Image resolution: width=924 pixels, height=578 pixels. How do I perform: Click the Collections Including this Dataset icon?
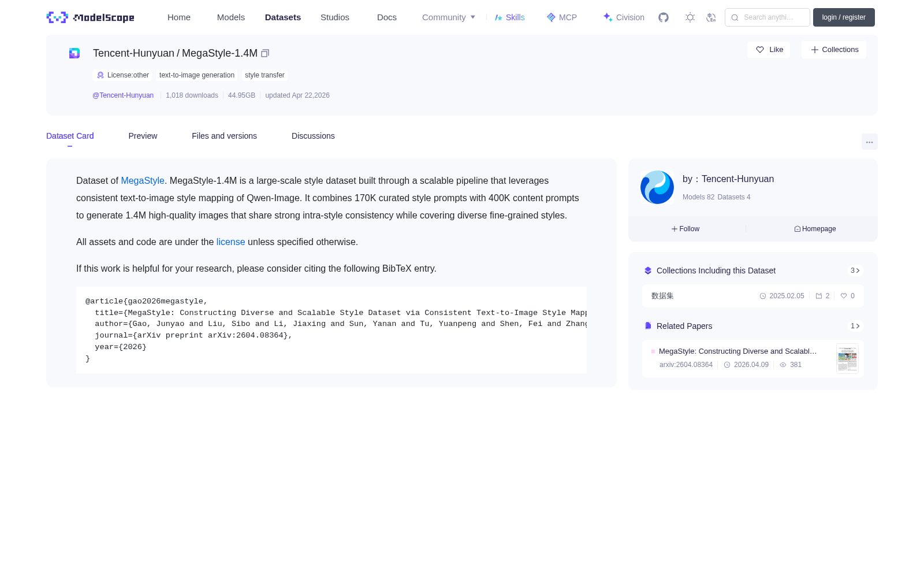648,271
